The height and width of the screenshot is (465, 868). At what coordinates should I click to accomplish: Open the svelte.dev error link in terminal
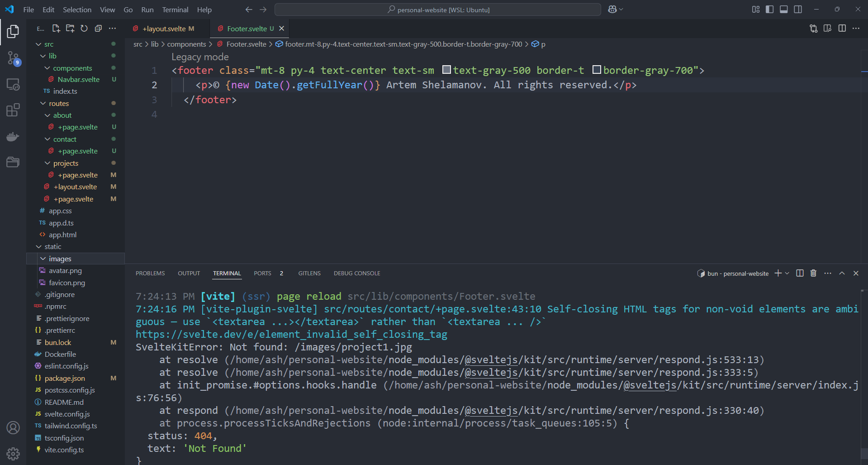tap(291, 334)
